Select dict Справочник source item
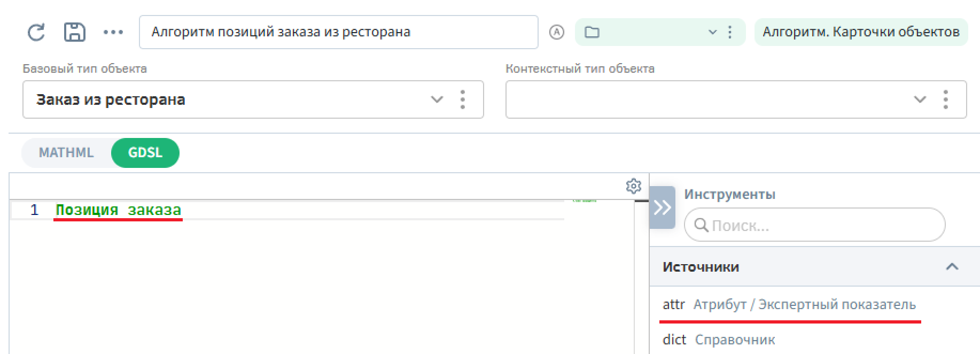 pos(719,340)
